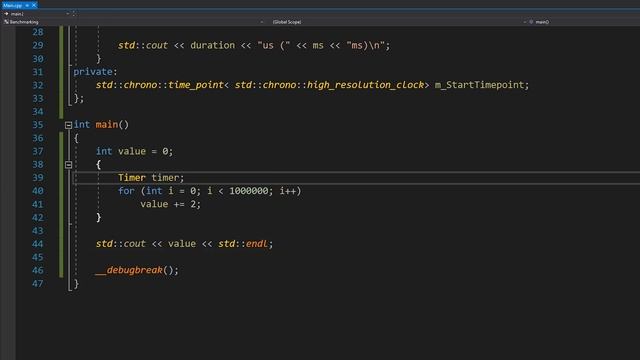
Task: Click the "ms)\n" string literal
Action: point(365,45)
